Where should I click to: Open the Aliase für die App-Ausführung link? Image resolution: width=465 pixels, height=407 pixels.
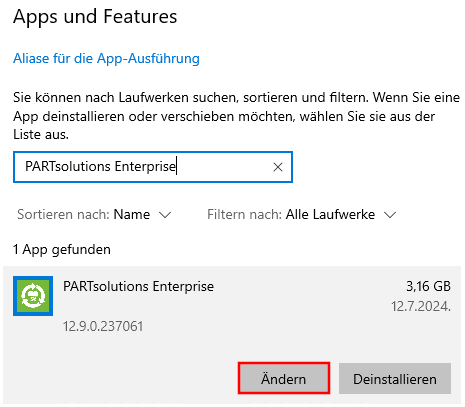tap(106, 58)
